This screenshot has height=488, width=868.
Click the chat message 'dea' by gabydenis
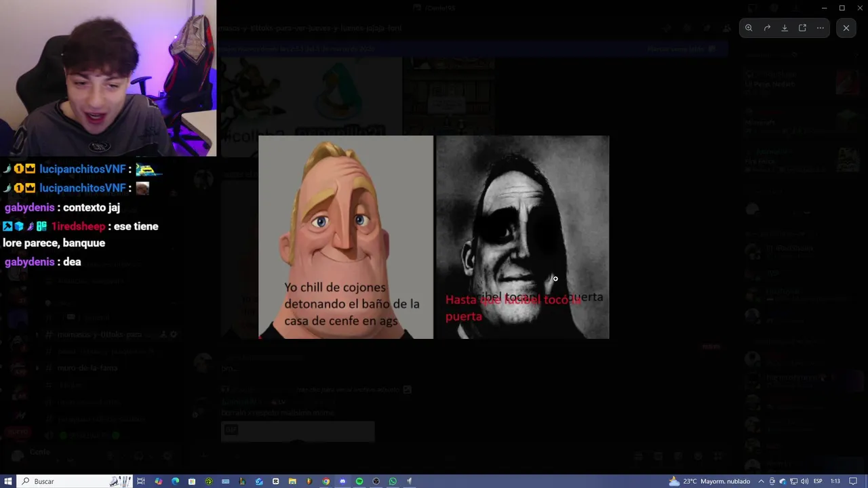click(72, 262)
